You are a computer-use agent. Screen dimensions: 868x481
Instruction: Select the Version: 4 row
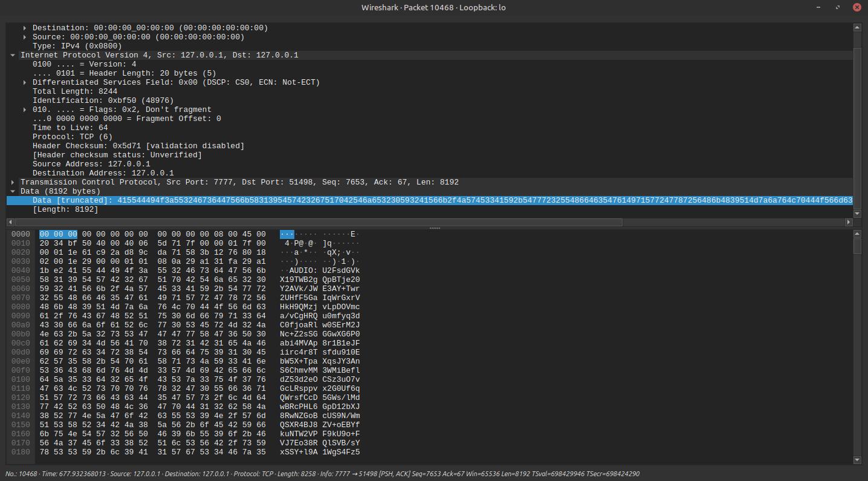pyautogui.click(x=429, y=64)
